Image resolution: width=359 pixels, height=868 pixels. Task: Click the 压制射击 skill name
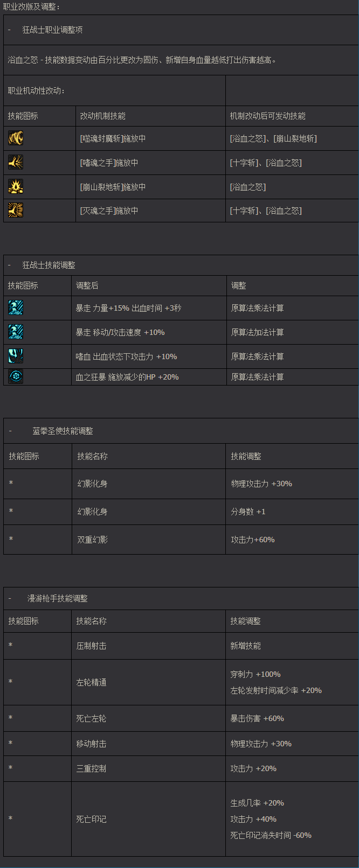[91, 646]
